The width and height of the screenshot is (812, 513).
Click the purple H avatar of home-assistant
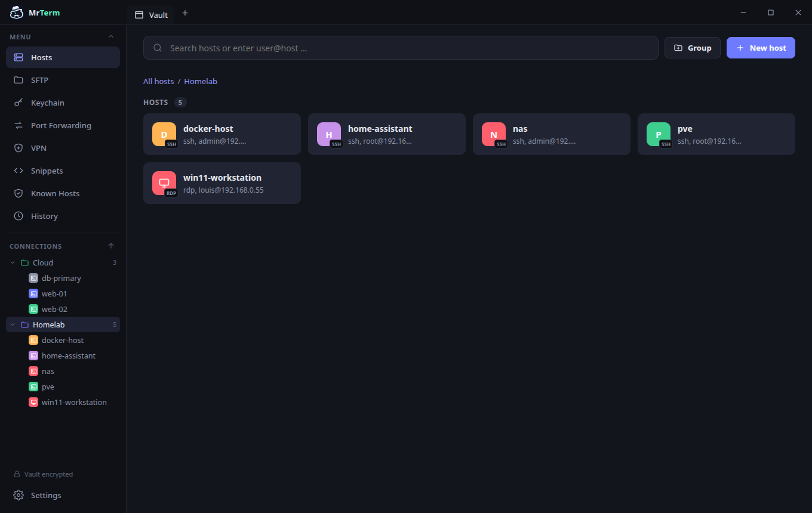[329, 134]
